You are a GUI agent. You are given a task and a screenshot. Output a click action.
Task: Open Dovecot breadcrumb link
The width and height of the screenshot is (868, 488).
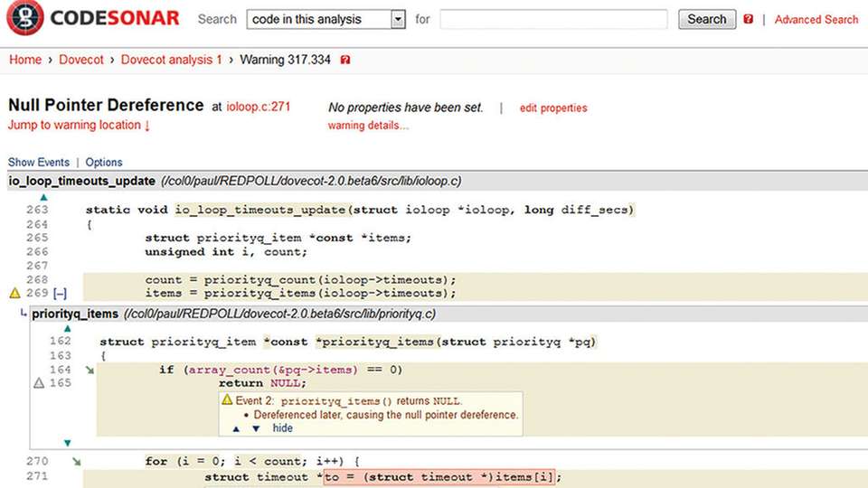pyautogui.click(x=80, y=60)
